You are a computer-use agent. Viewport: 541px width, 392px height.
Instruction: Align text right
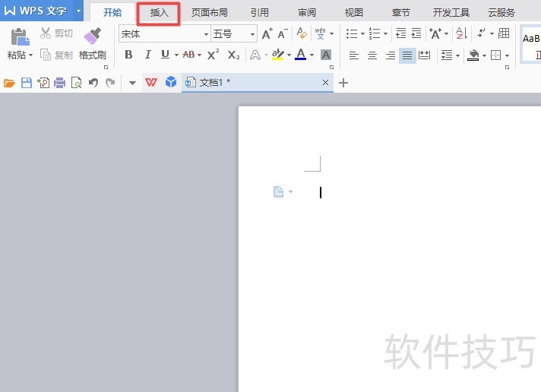391,55
